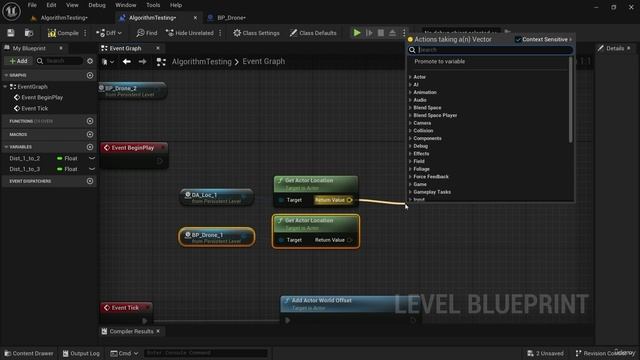Viewport: 640px width, 360px height.
Task: Click the Eject button
Action: pyautogui.click(x=392, y=33)
